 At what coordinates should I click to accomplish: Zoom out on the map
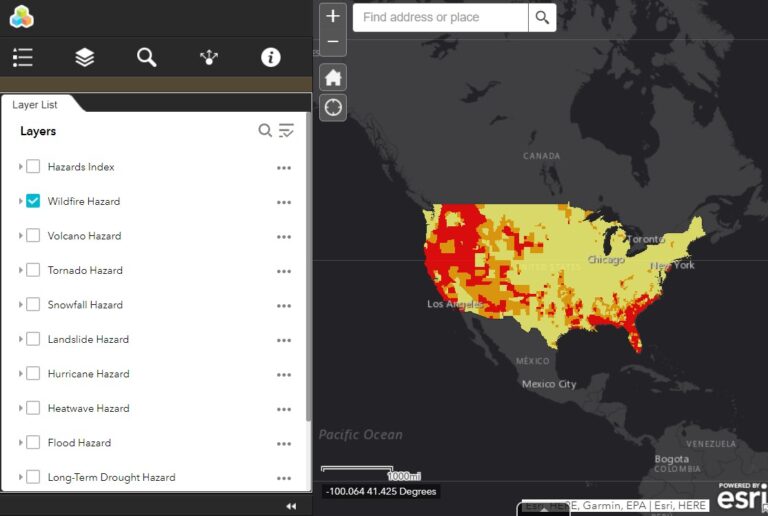[333, 42]
